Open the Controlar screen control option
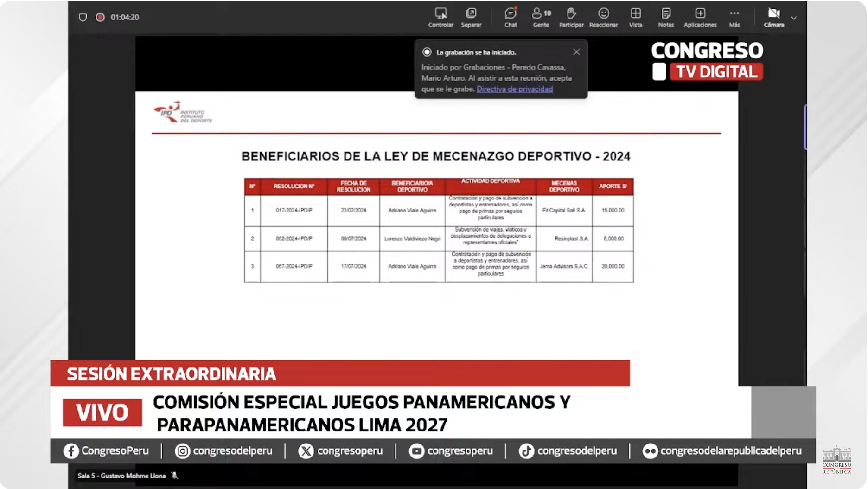This screenshot has width=868, height=489. tap(440, 18)
